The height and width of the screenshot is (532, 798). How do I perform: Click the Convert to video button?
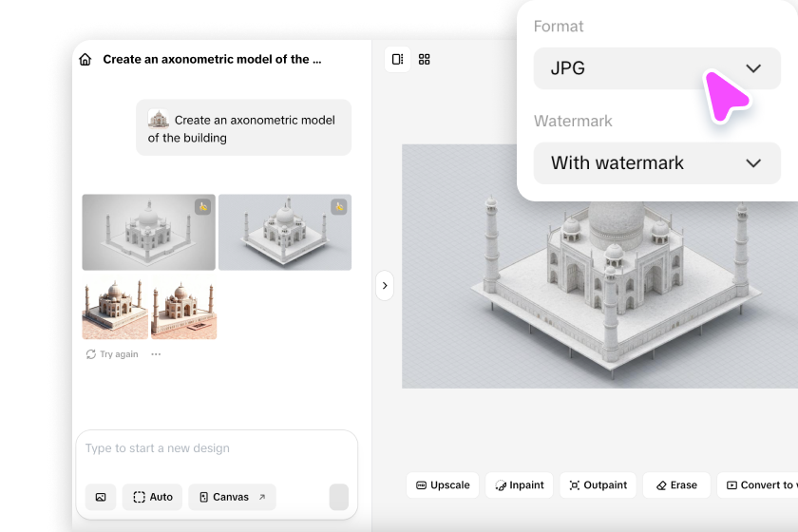point(760,484)
